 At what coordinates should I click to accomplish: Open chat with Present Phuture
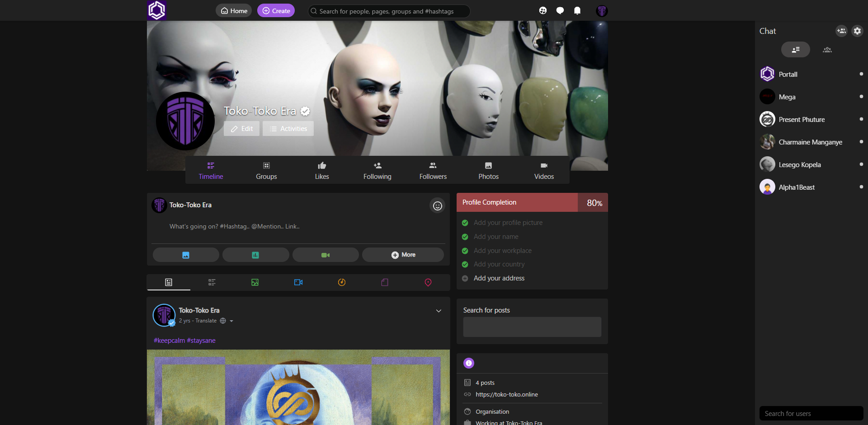pyautogui.click(x=811, y=119)
